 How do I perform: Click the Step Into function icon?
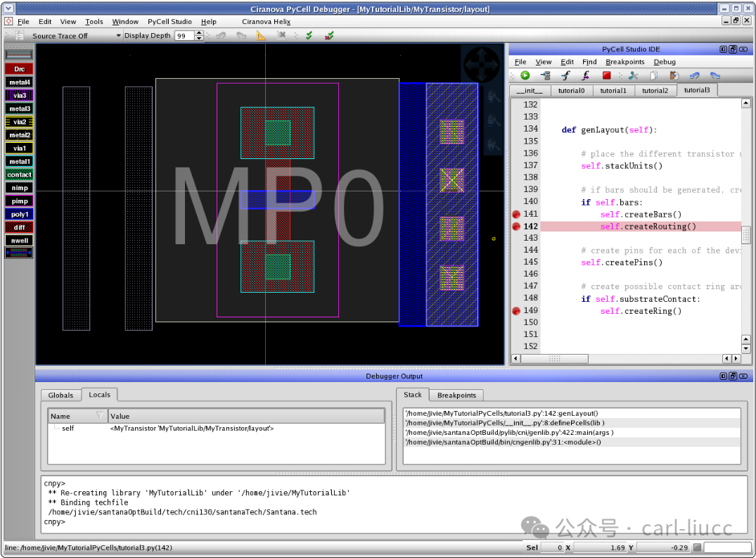pos(565,75)
